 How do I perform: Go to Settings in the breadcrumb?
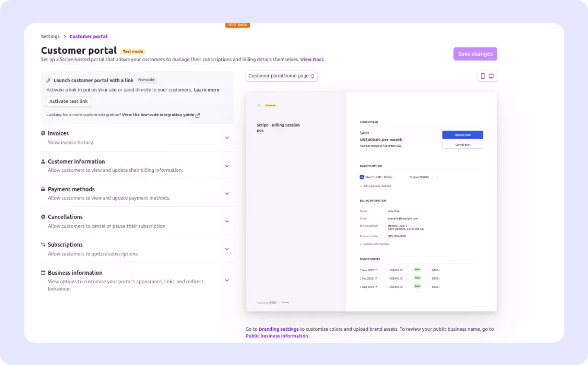50,36
